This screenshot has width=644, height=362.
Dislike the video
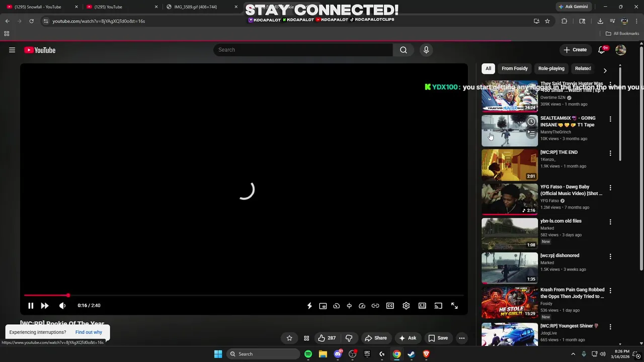pyautogui.click(x=349, y=338)
